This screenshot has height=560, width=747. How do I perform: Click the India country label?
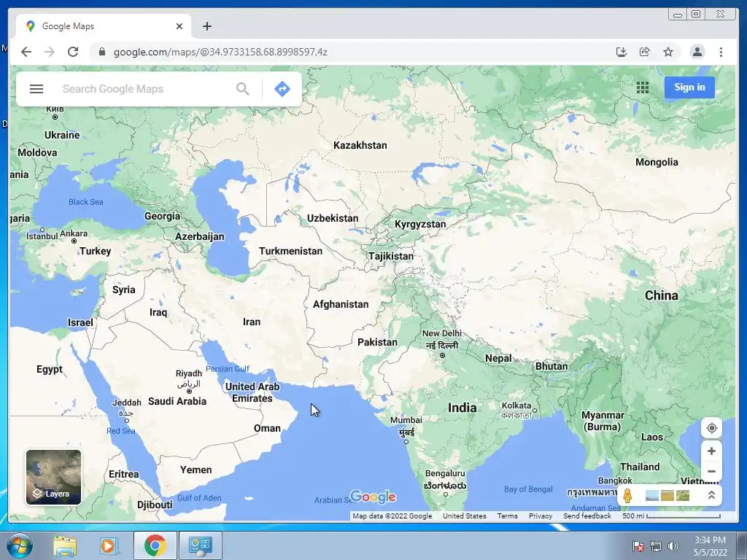click(462, 408)
